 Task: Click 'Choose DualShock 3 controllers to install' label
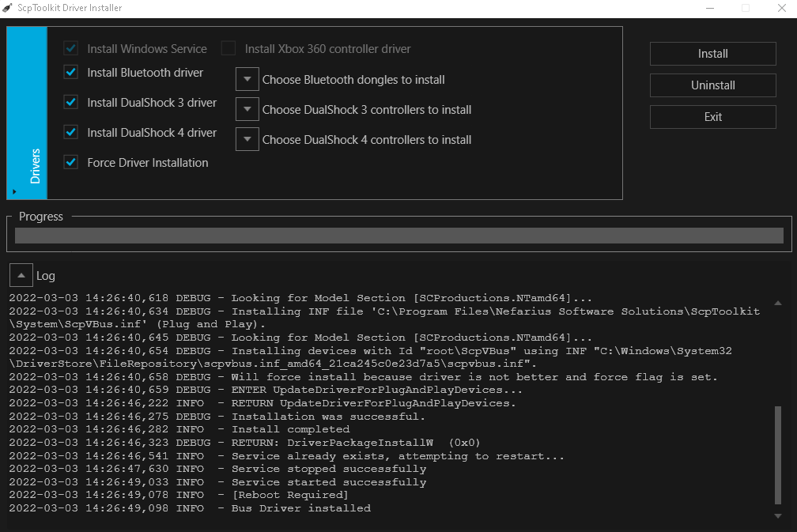[367, 110]
